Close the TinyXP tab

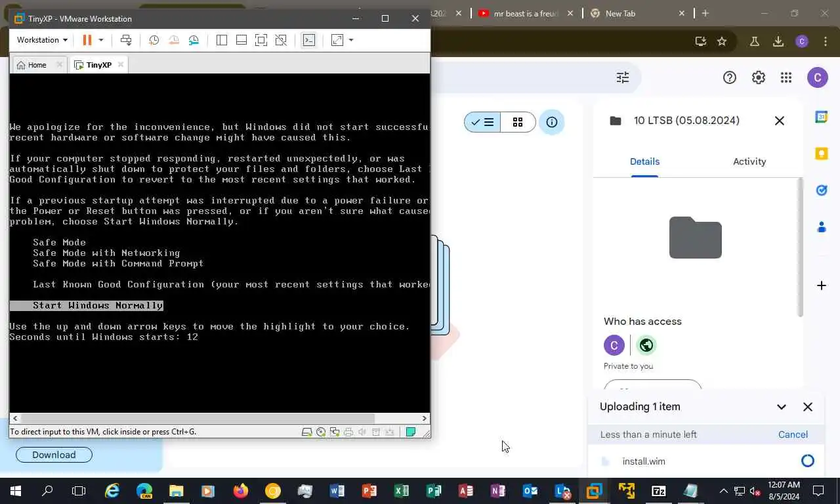pyautogui.click(x=120, y=64)
